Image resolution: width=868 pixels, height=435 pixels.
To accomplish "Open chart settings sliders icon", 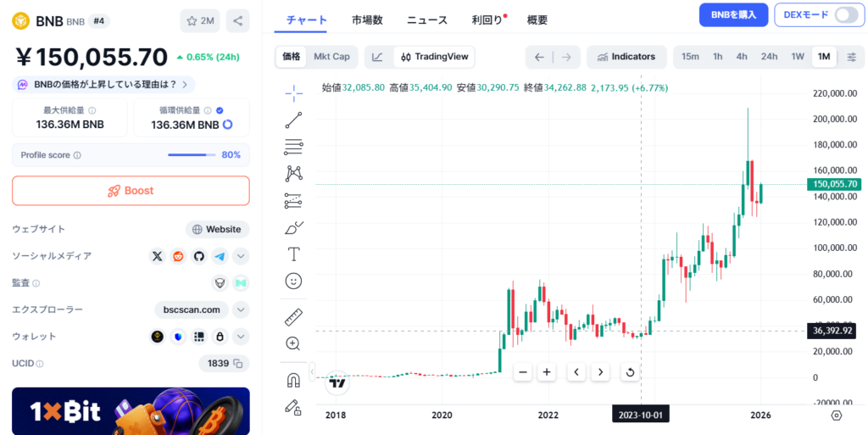I will tap(852, 57).
